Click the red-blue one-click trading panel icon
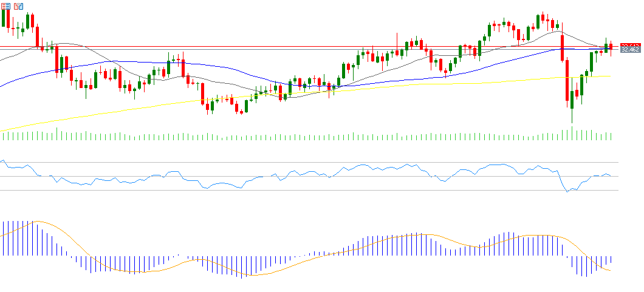The image size is (644, 292). click(5, 6)
